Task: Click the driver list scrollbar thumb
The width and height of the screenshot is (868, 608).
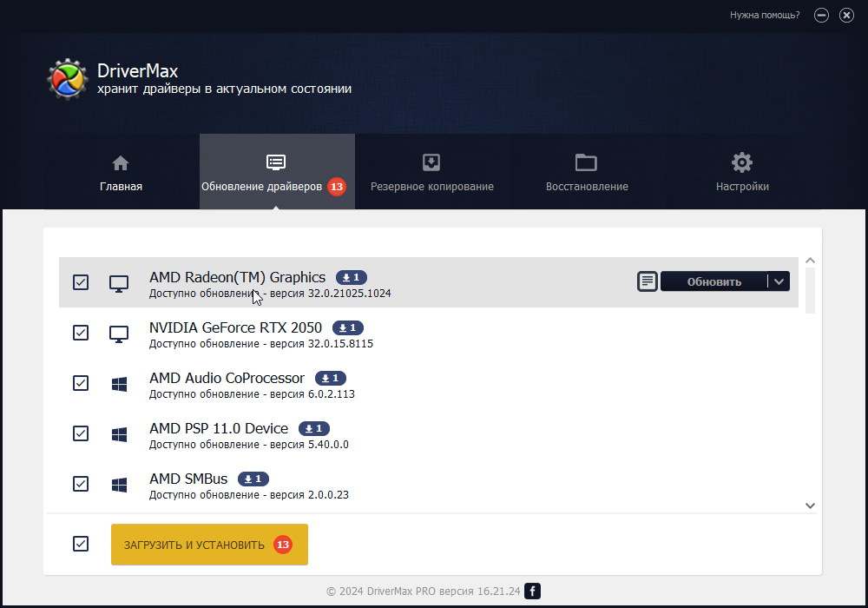Action: click(810, 290)
